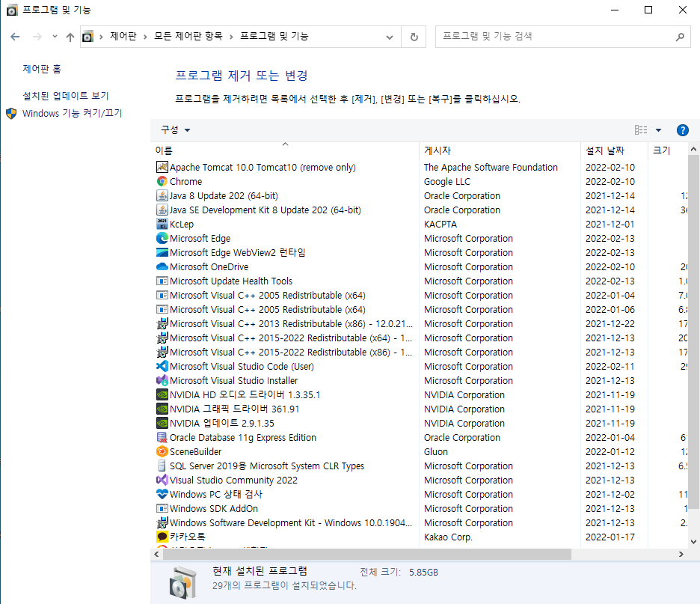Click the Java 8 Update 202 icon
The height and width of the screenshot is (604, 700).
[x=162, y=195]
